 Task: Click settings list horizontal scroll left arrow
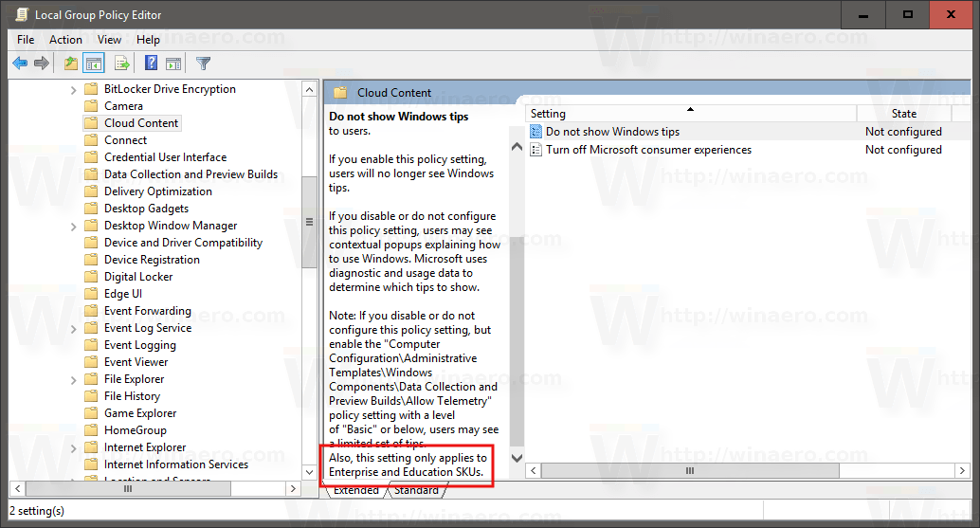[x=534, y=470]
